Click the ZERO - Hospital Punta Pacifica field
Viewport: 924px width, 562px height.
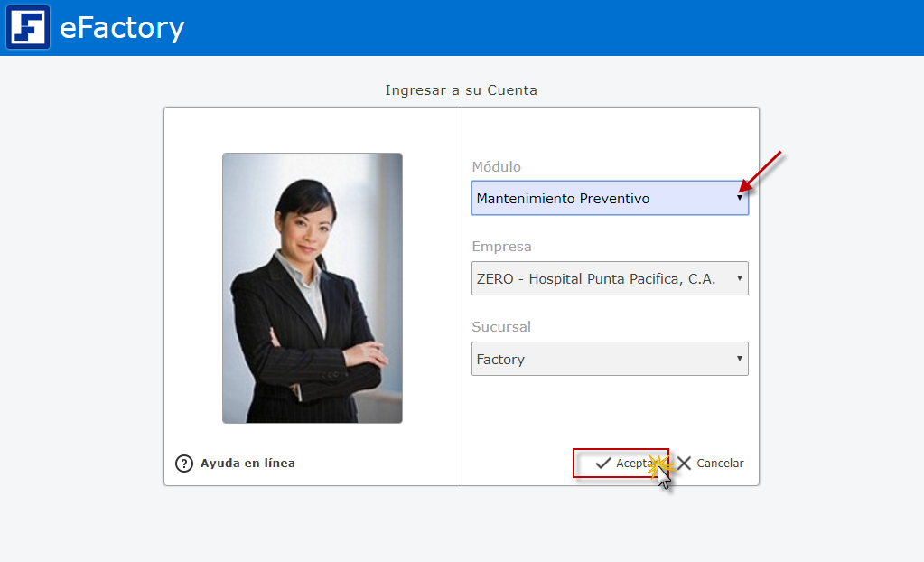click(596, 279)
